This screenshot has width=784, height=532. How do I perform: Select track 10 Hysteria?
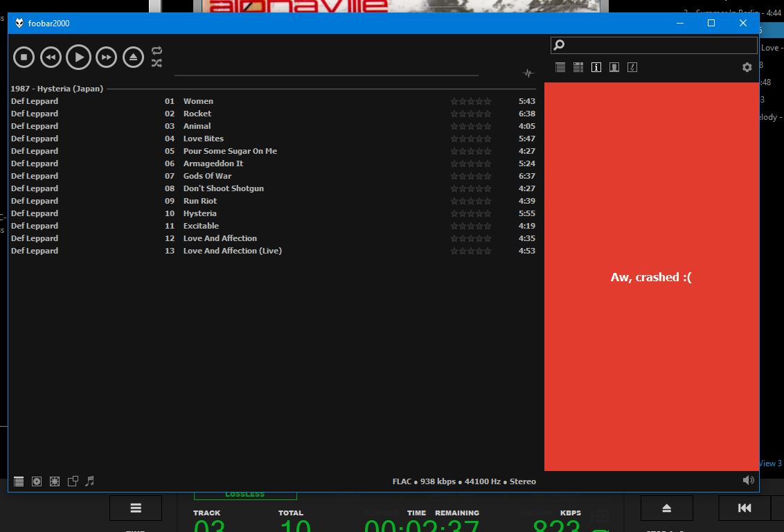[273, 213]
